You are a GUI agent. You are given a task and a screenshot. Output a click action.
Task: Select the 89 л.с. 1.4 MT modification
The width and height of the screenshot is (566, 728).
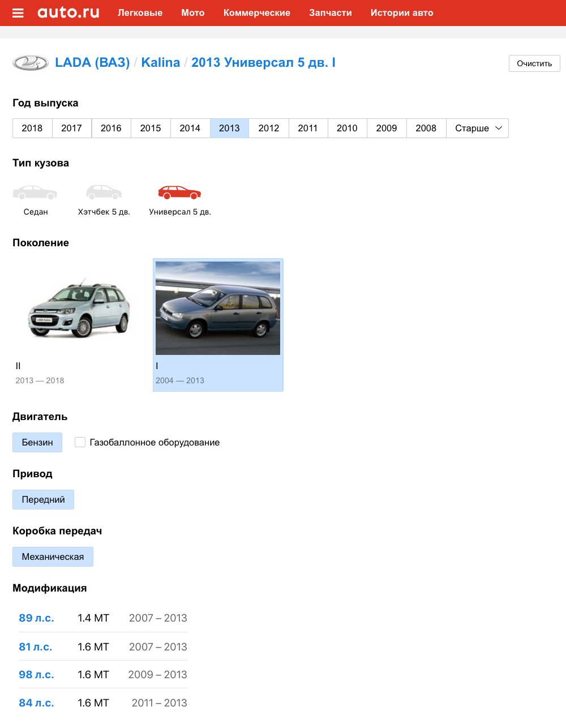coord(103,618)
